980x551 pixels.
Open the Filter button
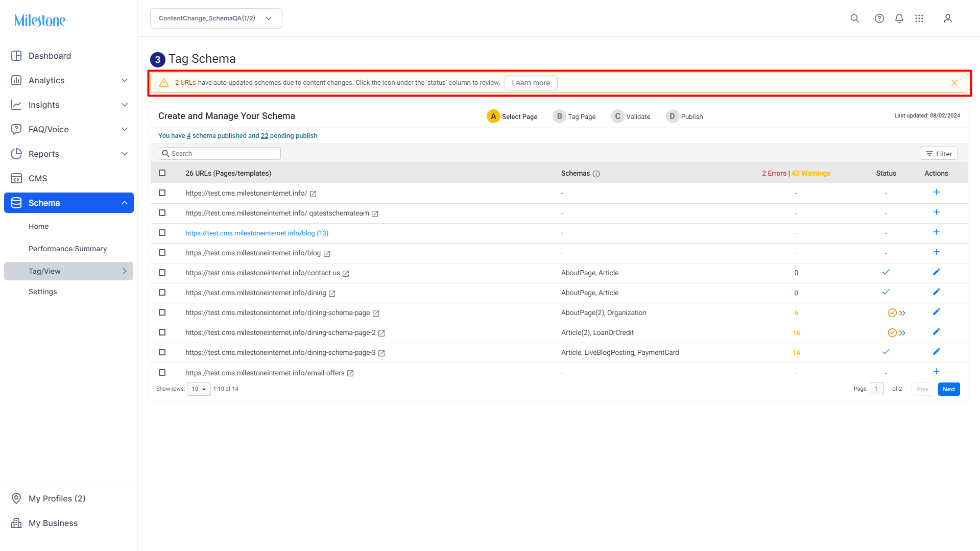pyautogui.click(x=939, y=154)
